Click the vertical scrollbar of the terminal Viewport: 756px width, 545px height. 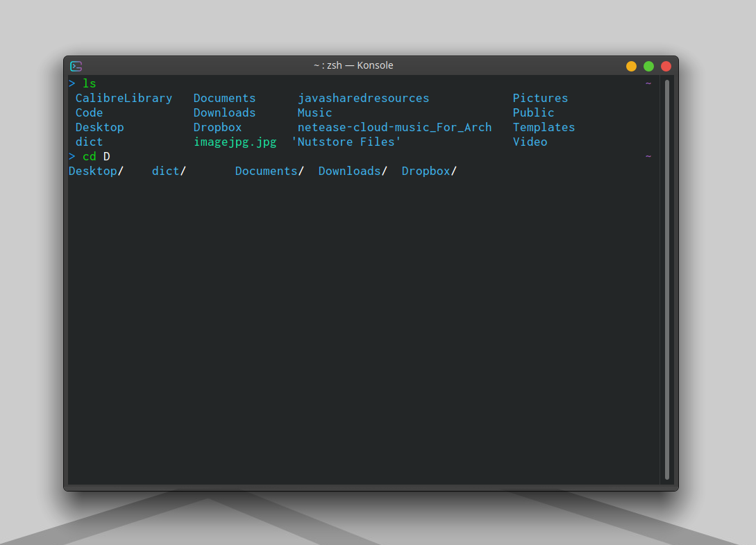point(667,280)
